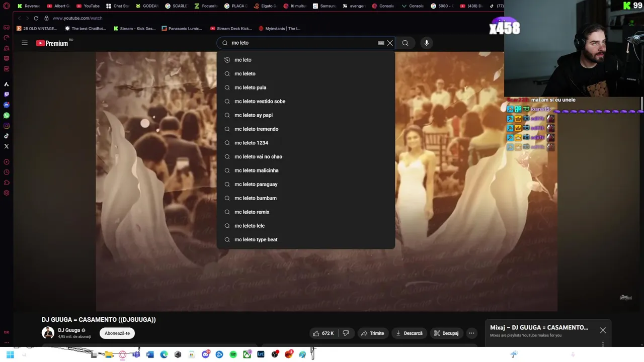Share the video with Trimite
Screen dimensions: 644x362
373,333
